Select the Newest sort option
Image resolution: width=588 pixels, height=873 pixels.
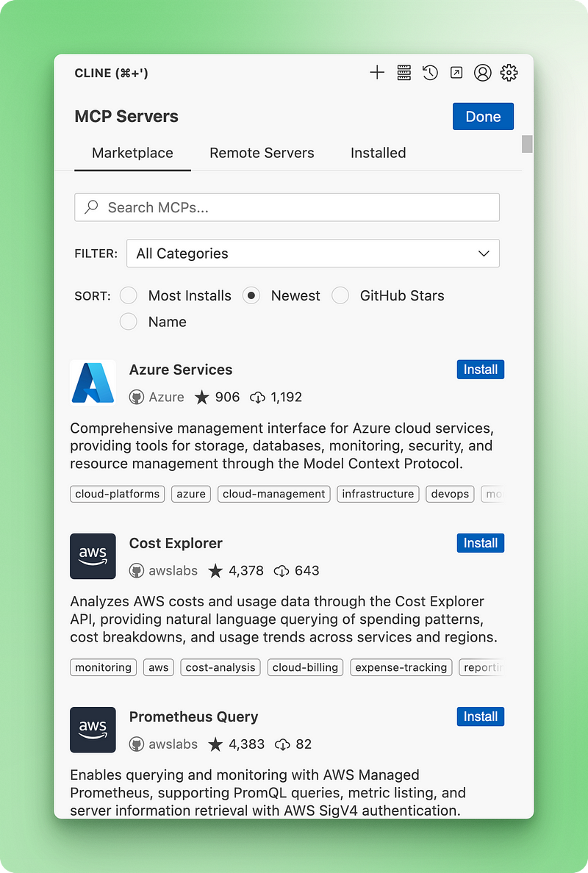[251, 295]
